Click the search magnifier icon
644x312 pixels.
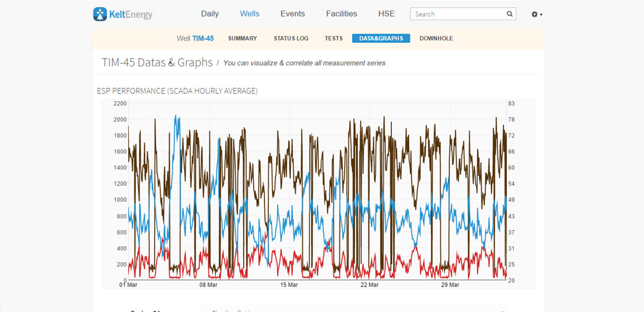tap(509, 14)
